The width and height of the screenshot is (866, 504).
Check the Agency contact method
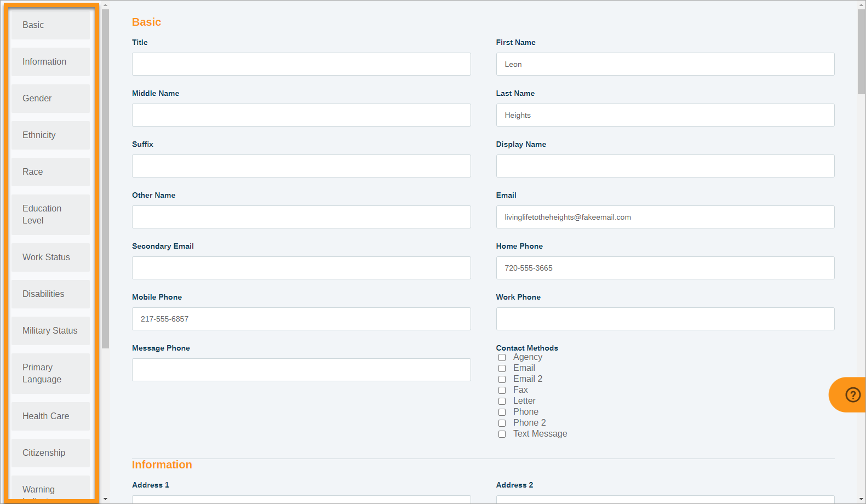coord(502,358)
